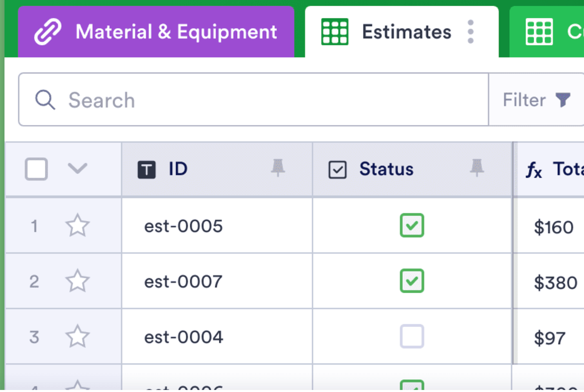Select the est-0004 ID cell
Viewport: 584px width, 392px height.
[217, 336]
